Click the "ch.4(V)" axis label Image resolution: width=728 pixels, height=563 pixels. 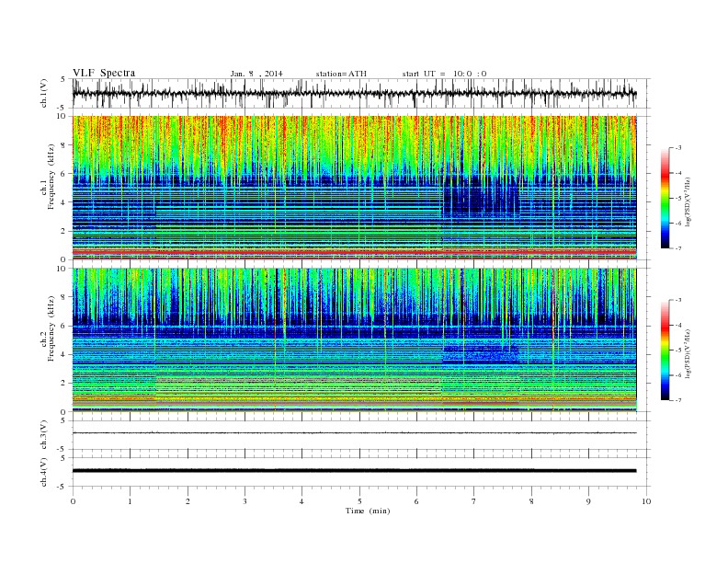[x=44, y=472]
